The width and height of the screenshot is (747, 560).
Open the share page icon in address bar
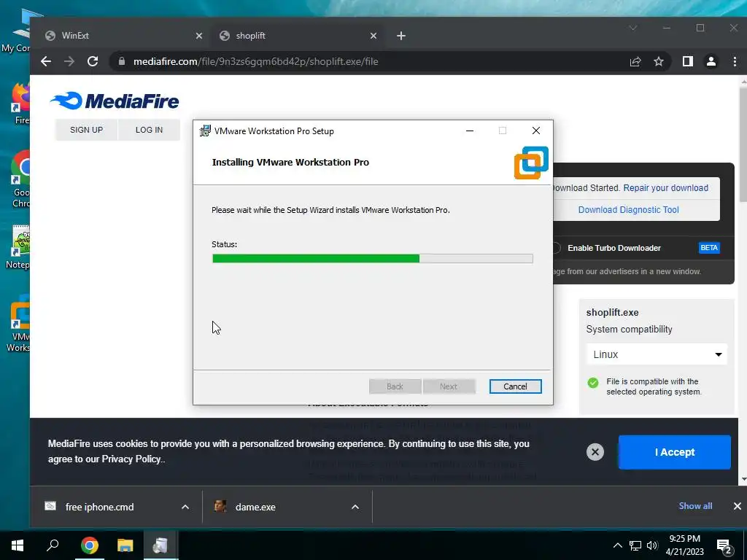635,61
